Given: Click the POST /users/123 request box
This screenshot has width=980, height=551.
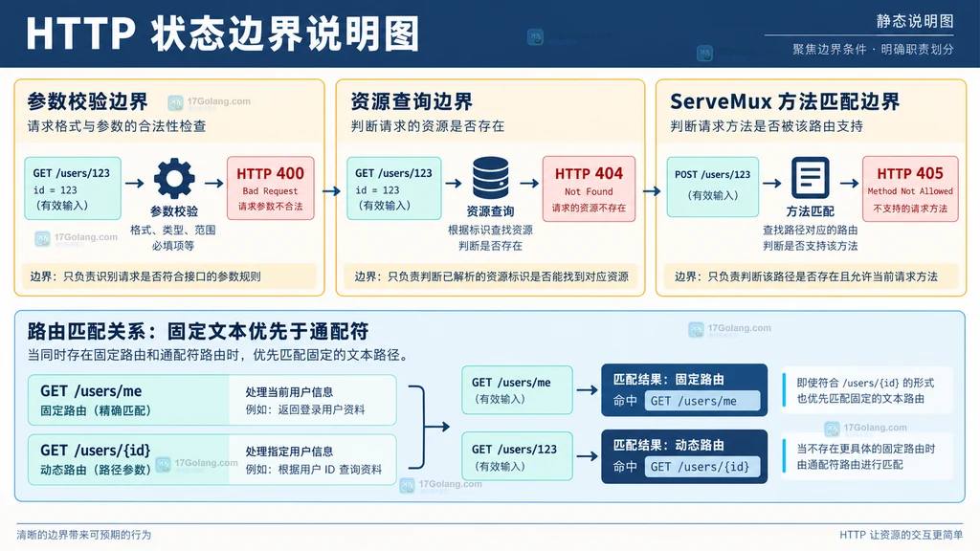Looking at the screenshot, I should tap(712, 187).
